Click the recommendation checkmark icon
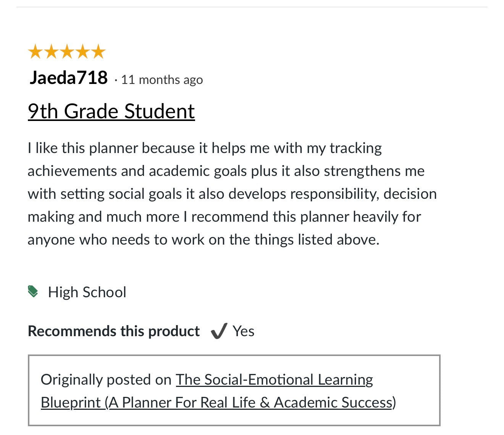The height and width of the screenshot is (435, 504). 219,331
